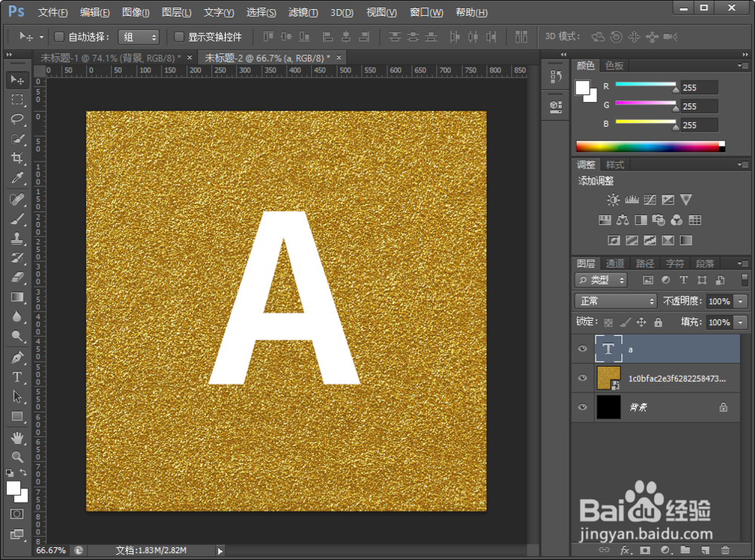The height and width of the screenshot is (560, 755).
Task: Add Color Balance adjustment
Action: (623, 220)
